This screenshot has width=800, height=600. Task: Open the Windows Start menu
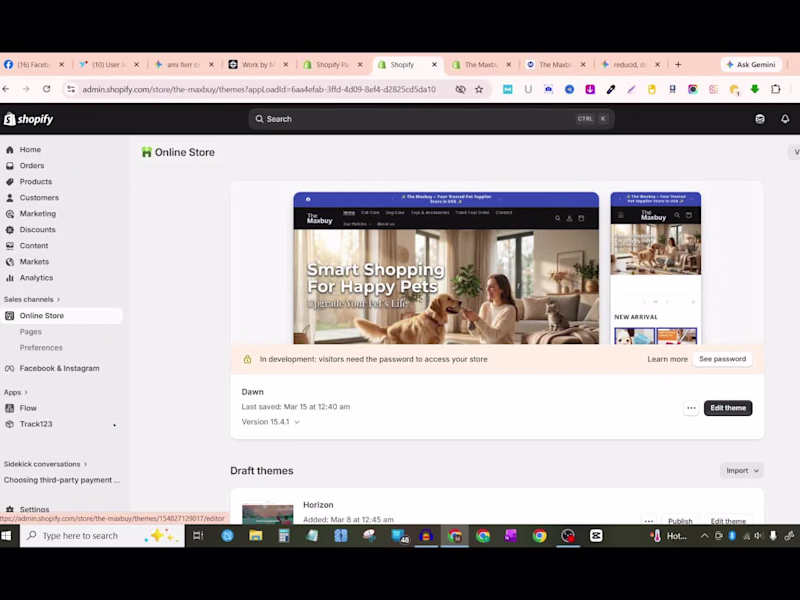(x=7, y=536)
